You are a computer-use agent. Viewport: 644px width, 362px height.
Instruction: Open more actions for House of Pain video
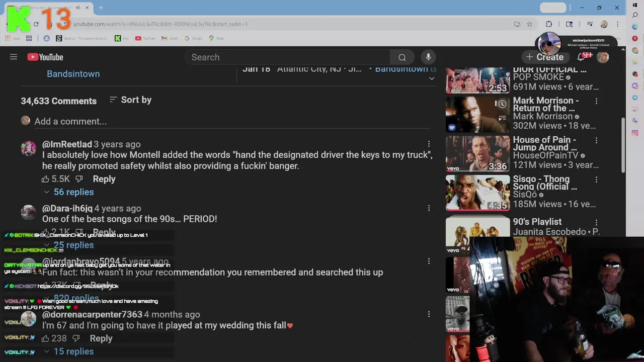[x=596, y=140]
